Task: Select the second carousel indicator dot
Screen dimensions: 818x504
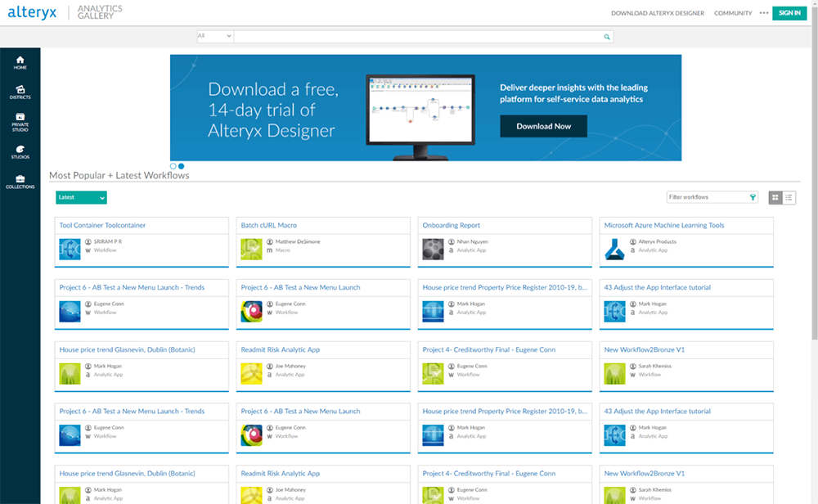Action: point(180,166)
